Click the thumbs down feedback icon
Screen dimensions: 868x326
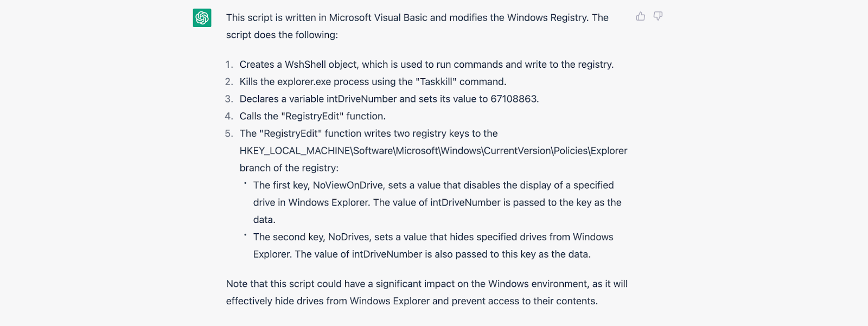point(658,16)
